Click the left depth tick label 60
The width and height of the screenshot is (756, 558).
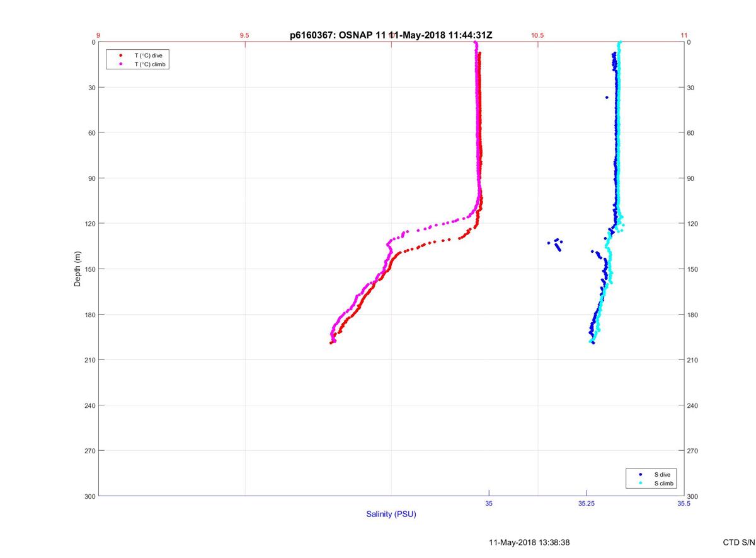(91, 133)
